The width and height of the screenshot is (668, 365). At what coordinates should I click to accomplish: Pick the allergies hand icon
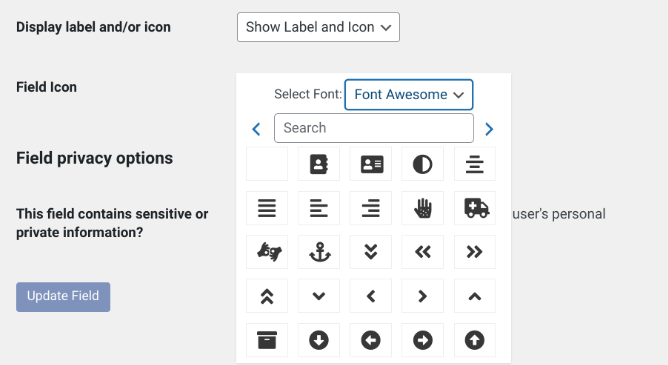coord(423,208)
